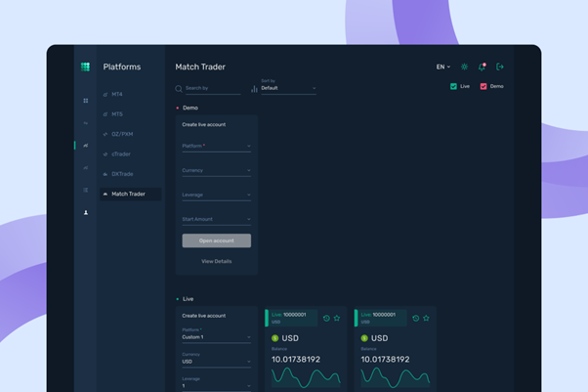The width and height of the screenshot is (588, 392).
Task: Expand the Platform dropdown in the Demo form
Action: click(x=217, y=146)
